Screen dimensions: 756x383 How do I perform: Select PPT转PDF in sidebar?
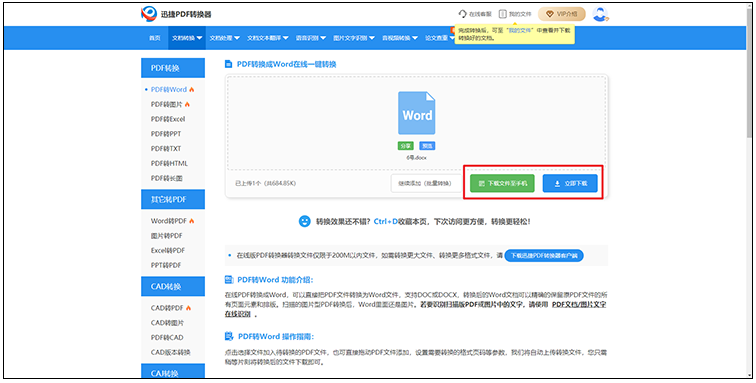[x=166, y=265]
